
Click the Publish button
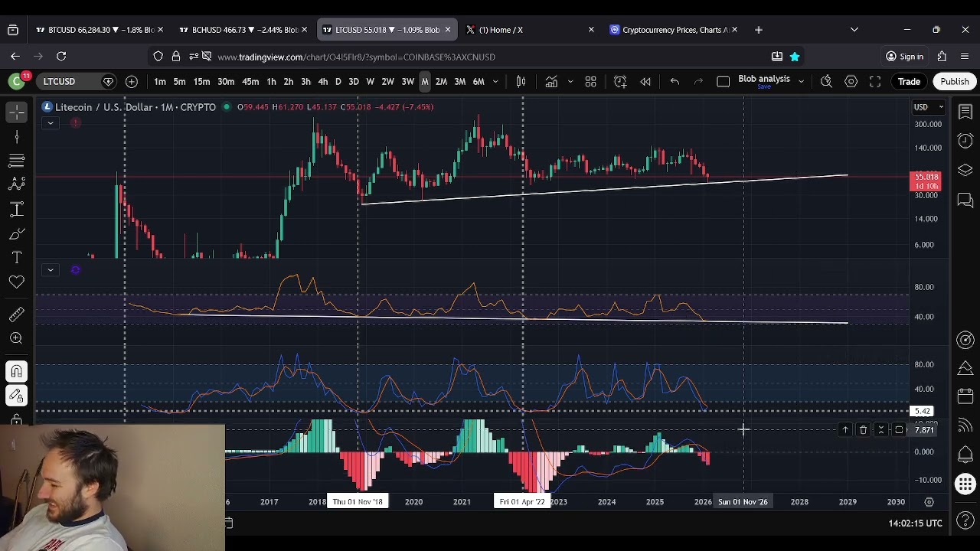click(x=955, y=82)
